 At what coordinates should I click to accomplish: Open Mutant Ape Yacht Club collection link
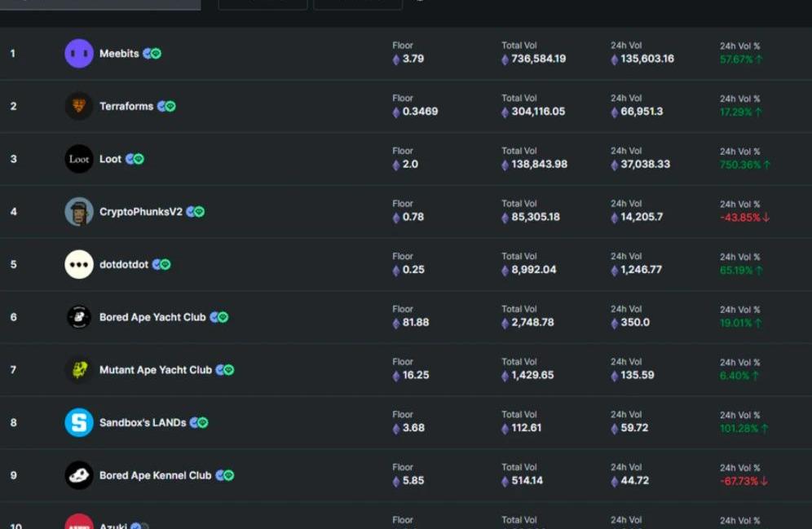(155, 370)
